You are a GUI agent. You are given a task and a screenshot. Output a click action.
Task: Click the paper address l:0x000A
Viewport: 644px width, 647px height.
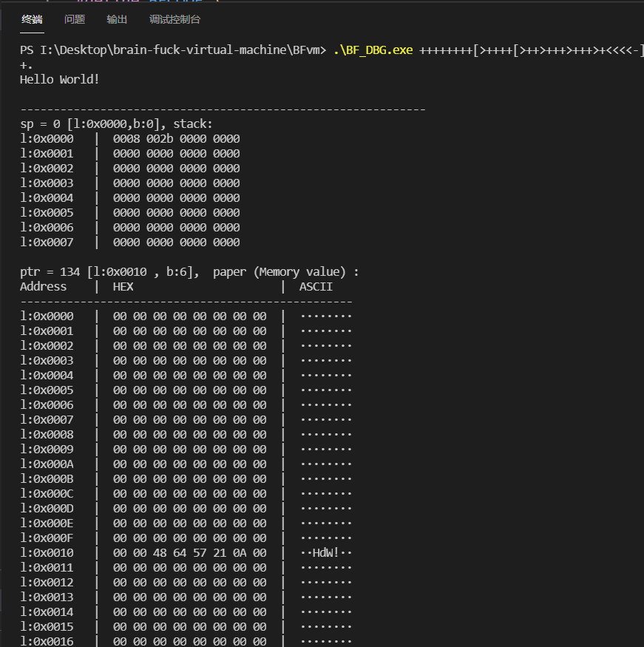point(47,464)
